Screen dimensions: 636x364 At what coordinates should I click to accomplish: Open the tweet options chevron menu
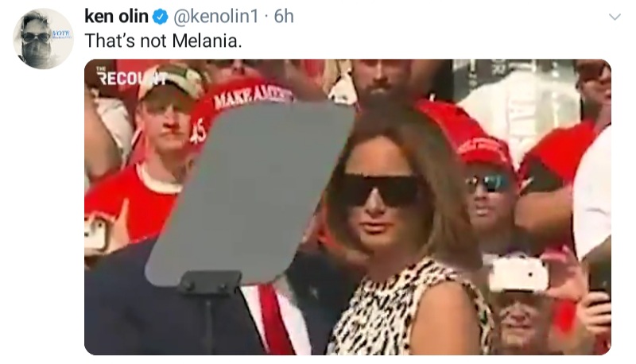(x=615, y=17)
